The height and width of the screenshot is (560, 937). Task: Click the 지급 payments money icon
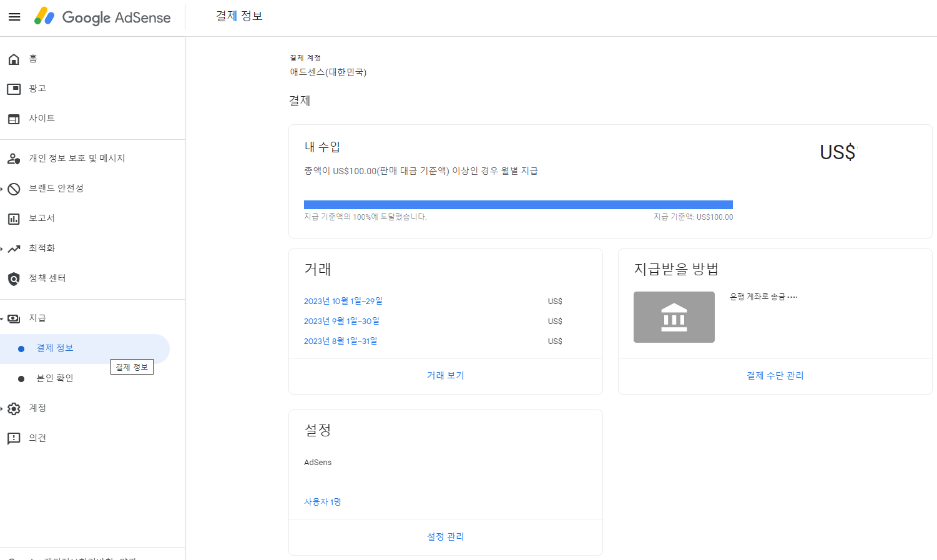(x=14, y=318)
